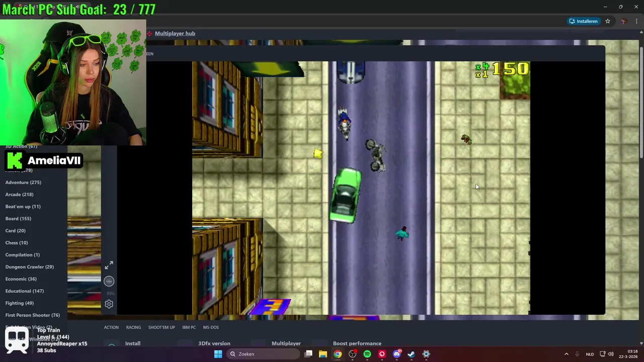This screenshot has width=644, height=362.
Task: Open emulator settings gear icon
Action: click(109, 304)
